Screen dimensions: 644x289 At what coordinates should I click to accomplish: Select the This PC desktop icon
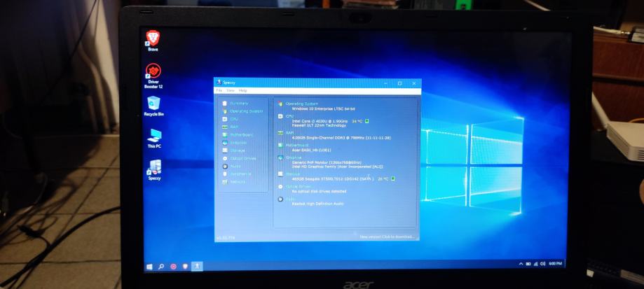click(x=154, y=139)
